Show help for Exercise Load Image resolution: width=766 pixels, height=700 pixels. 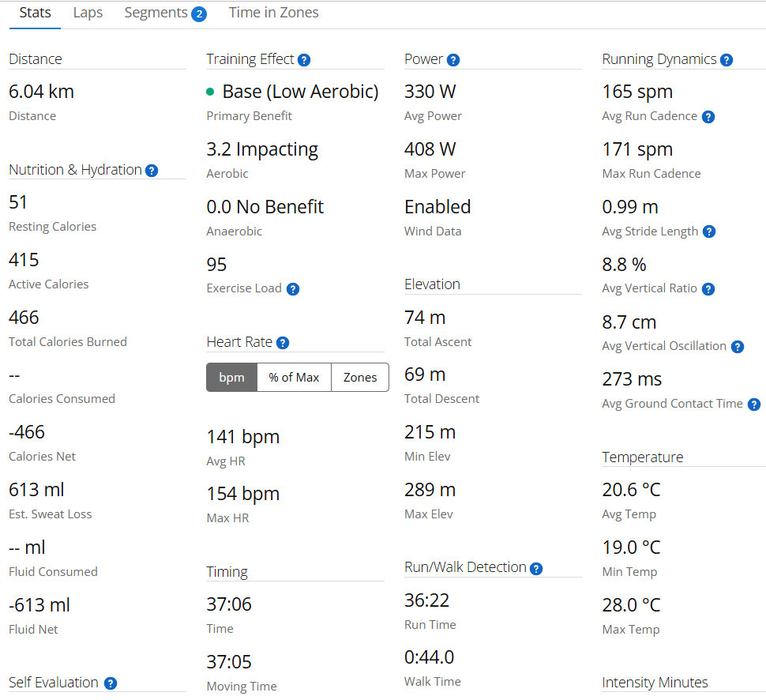293,289
